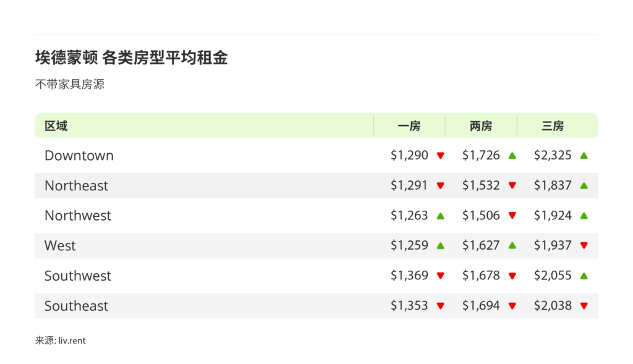The image size is (633, 364).
Task: Click the green up arrow beside Southwest $2,055
Action: point(584,276)
